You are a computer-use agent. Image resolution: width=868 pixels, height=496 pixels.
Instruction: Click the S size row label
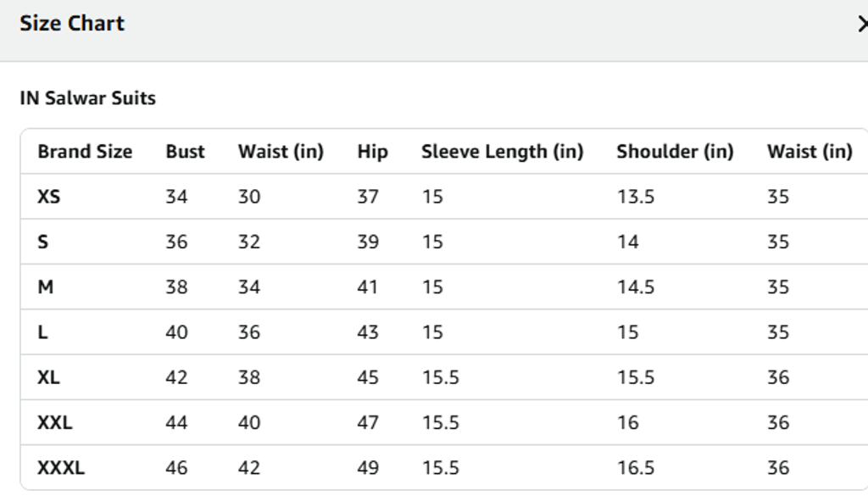[x=42, y=242]
